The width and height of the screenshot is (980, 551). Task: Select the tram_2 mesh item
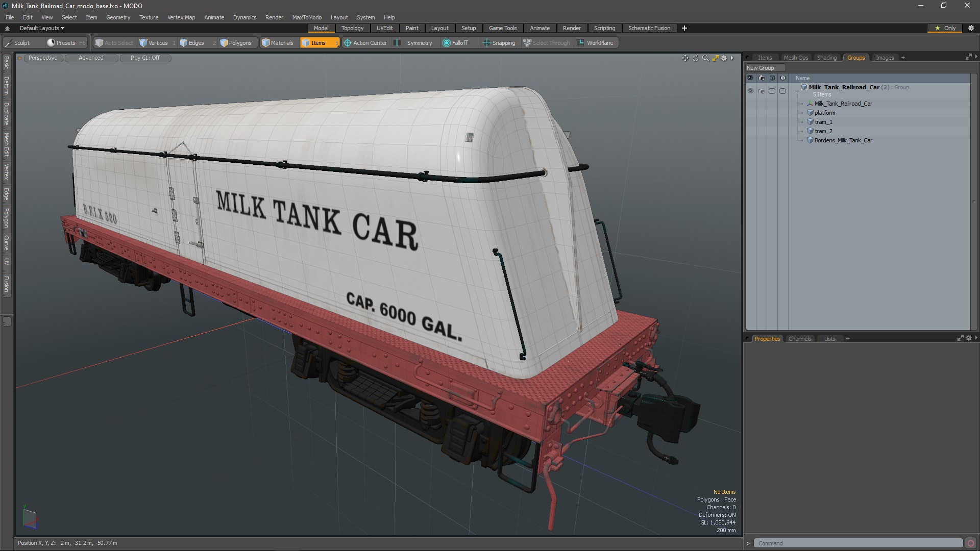[x=823, y=131]
